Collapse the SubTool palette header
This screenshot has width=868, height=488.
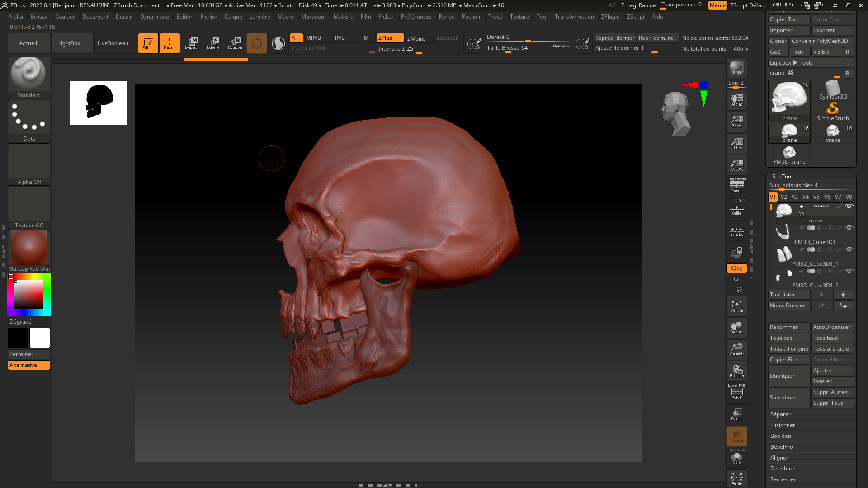(x=782, y=177)
